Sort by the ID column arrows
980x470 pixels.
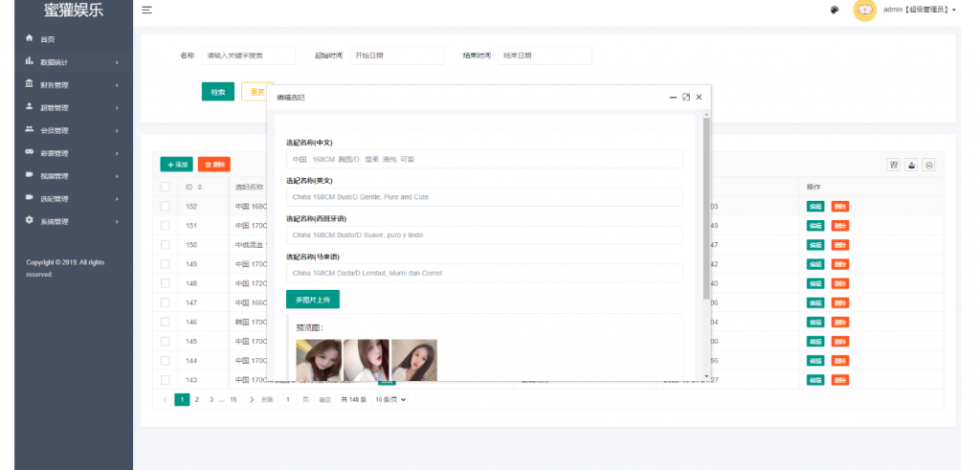[x=200, y=187]
